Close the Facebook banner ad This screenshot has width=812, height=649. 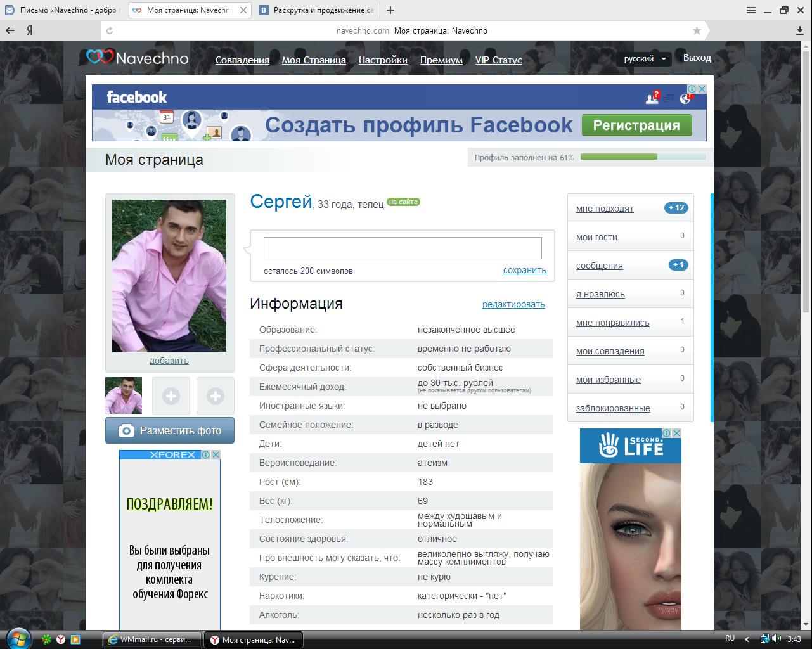point(702,89)
